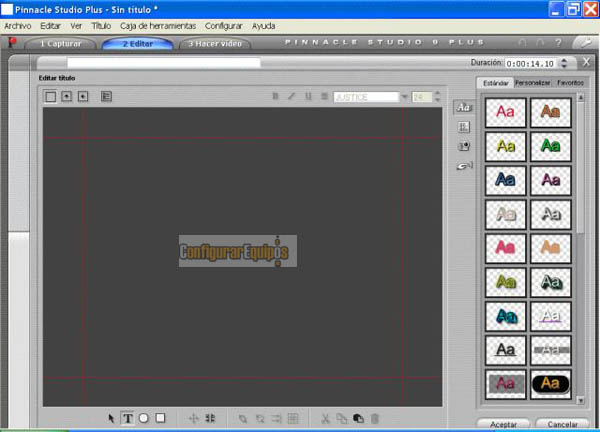
Task: Toggle italic text formatting
Action: pos(292,96)
